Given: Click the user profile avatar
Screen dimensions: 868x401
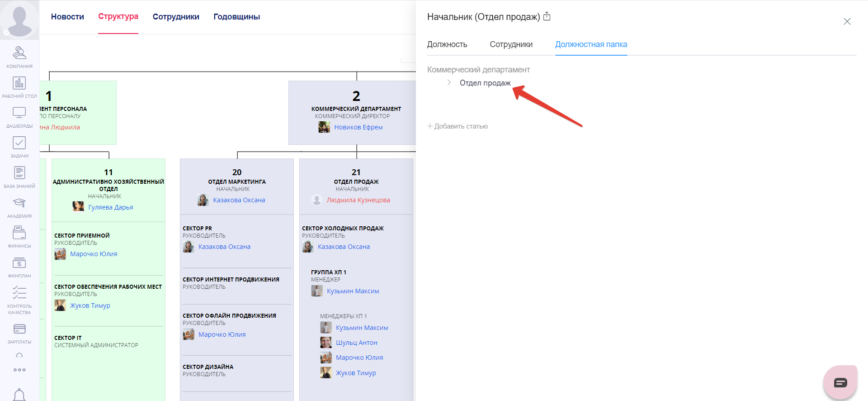Looking at the screenshot, I should [x=19, y=19].
